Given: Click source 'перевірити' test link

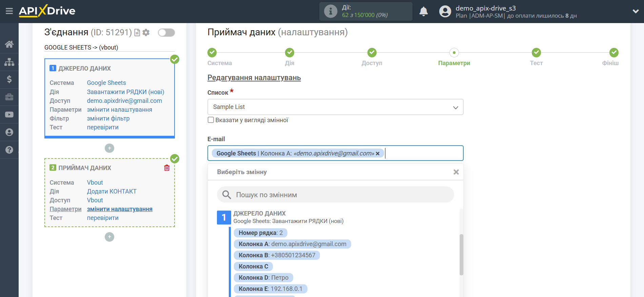Looking at the screenshot, I should (x=103, y=127).
